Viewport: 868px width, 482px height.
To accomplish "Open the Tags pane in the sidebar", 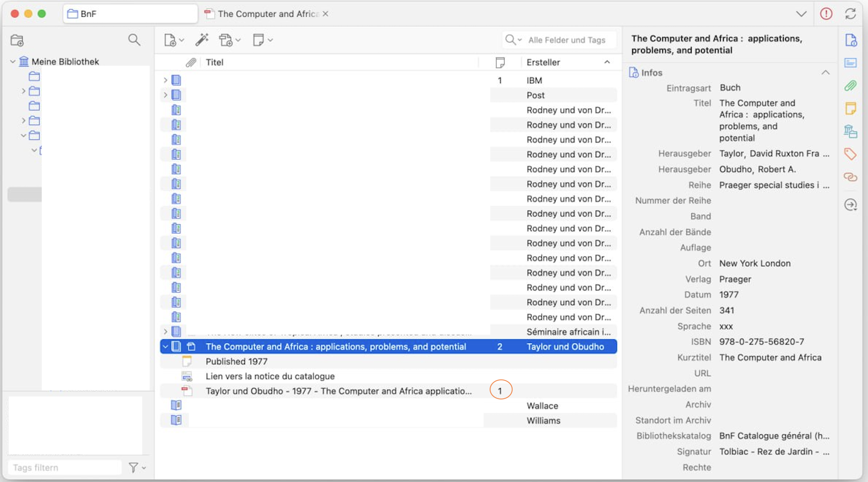I will tap(850, 154).
